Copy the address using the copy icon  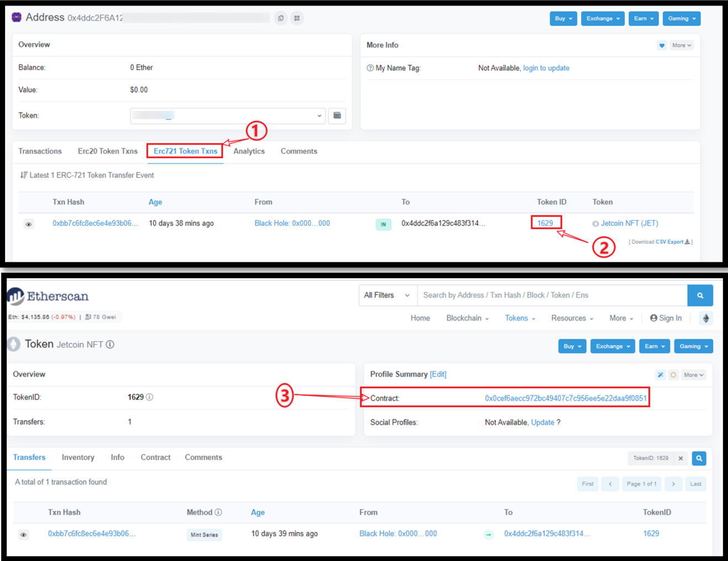click(x=281, y=18)
